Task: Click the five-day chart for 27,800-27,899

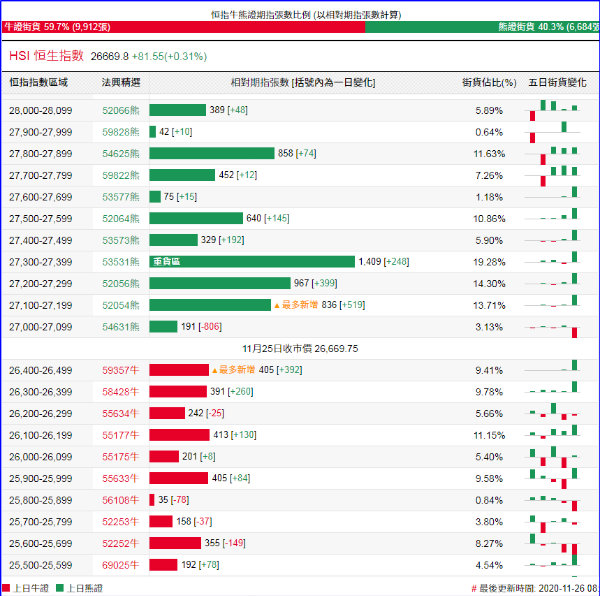Action: [553, 154]
